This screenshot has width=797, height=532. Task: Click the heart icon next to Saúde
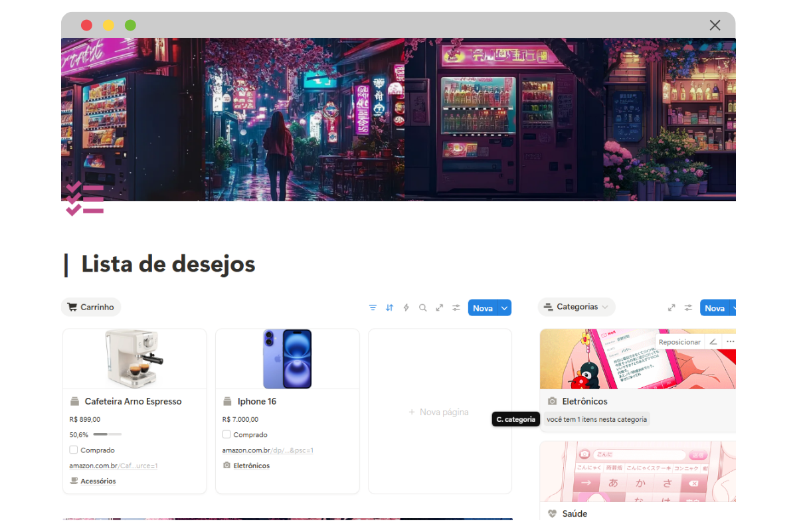coord(552,513)
